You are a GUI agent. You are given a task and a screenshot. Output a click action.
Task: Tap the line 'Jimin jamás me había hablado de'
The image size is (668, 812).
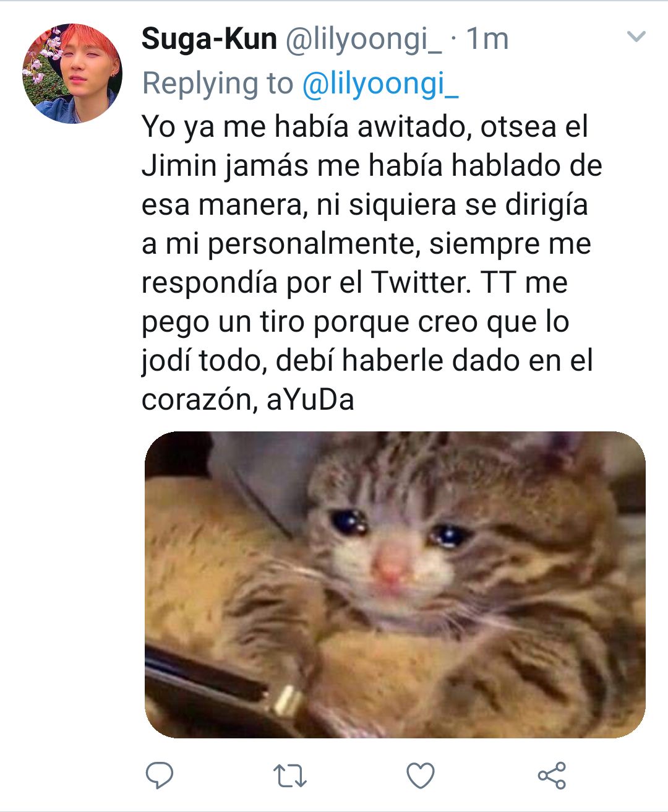point(372,166)
